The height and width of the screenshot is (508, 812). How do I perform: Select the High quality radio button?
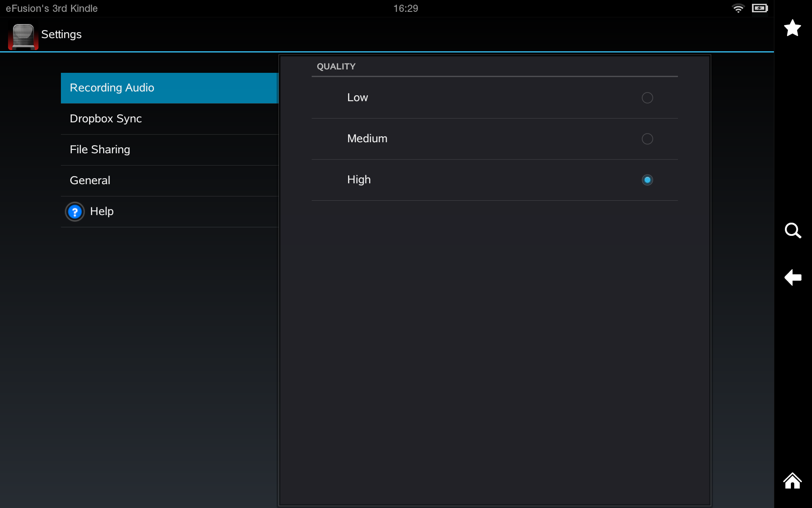[x=647, y=180]
